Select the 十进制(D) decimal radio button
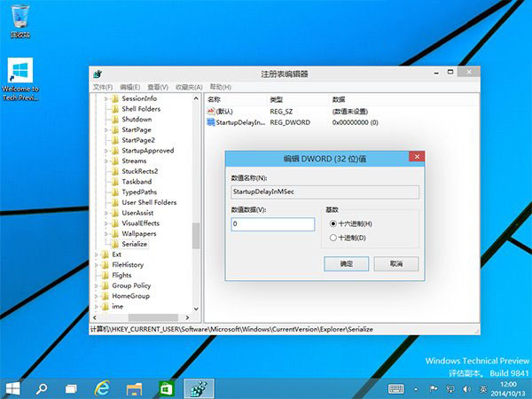Viewport: 532px width, 399px height. (x=333, y=238)
